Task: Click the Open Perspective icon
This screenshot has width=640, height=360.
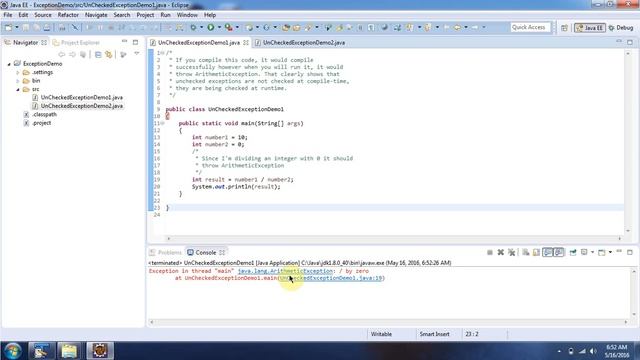Action: tap(564, 28)
